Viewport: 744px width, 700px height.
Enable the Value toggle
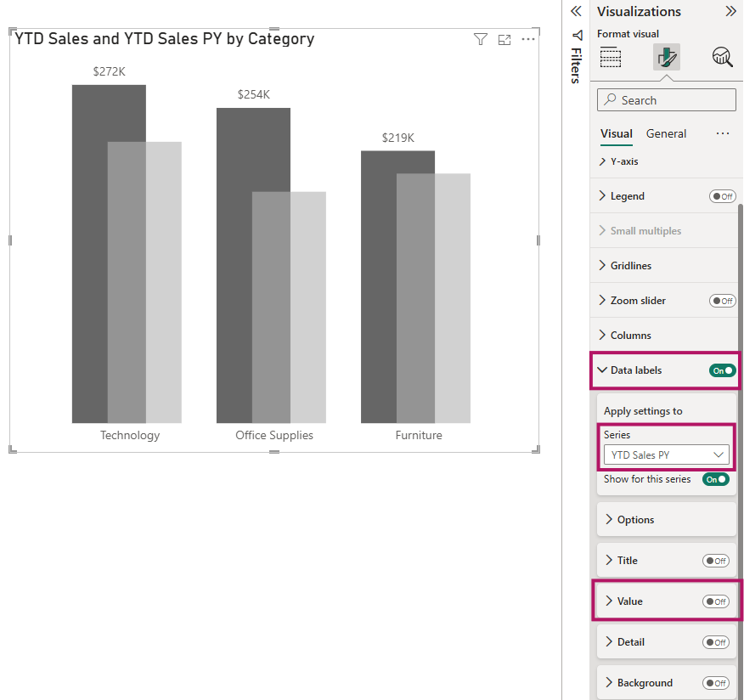[715, 601]
